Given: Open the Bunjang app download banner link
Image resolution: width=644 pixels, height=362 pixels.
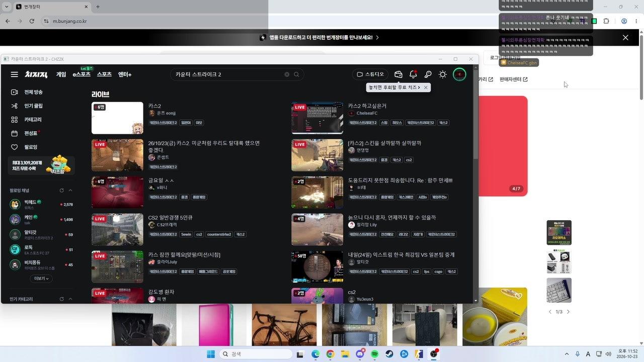Looking at the screenshot, I should coord(319,38).
